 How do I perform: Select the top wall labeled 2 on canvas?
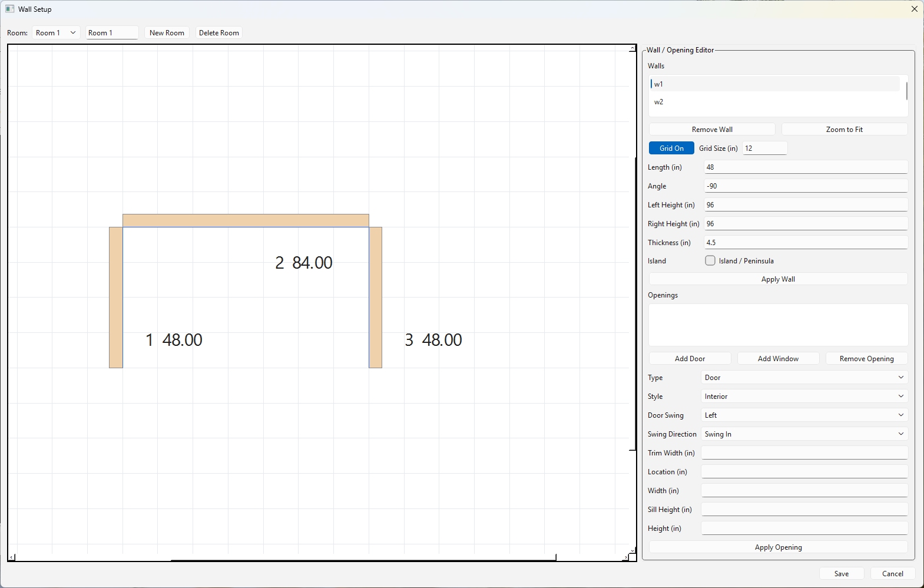pos(246,220)
